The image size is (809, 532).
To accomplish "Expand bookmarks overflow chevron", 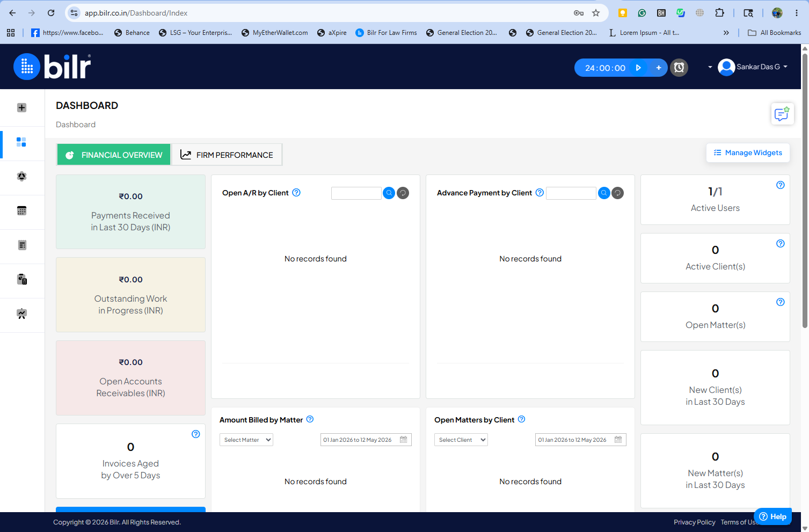I will click(726, 33).
